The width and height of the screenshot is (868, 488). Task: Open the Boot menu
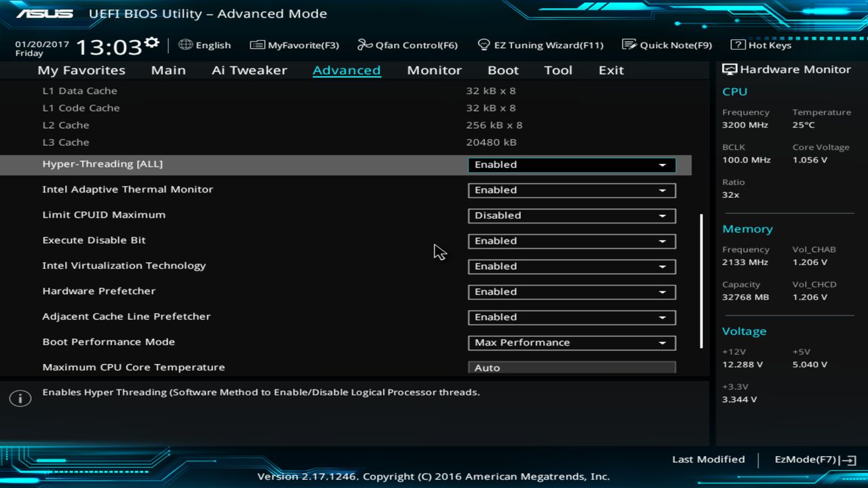point(503,70)
